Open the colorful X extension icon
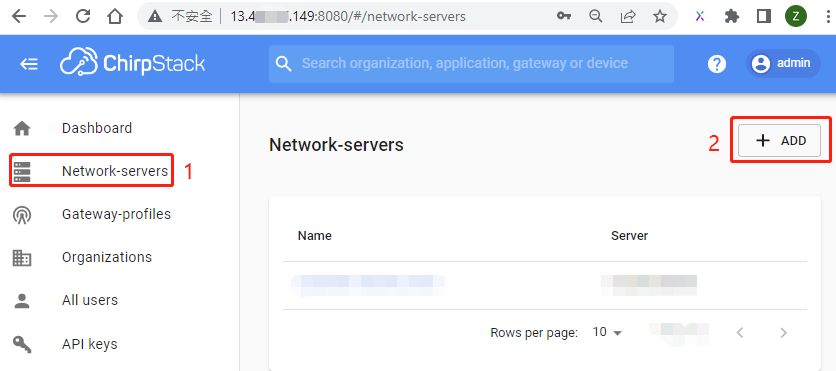 click(x=700, y=17)
